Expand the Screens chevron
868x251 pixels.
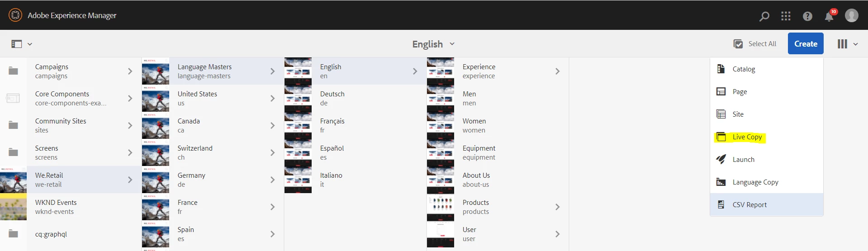point(130,152)
